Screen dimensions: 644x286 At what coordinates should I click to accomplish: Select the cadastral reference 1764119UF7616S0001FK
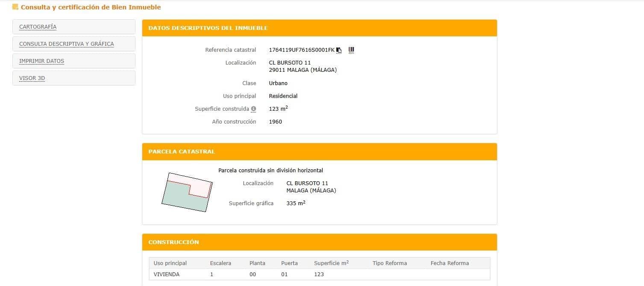point(301,50)
